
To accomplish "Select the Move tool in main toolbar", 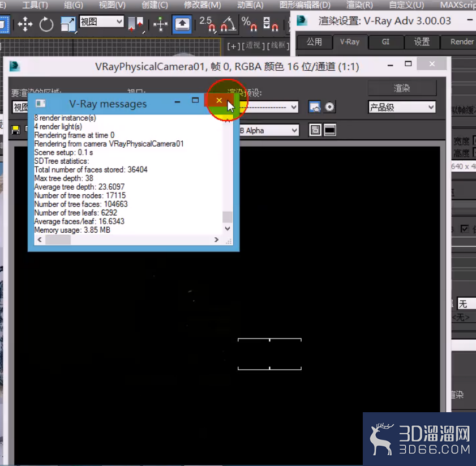I will click(25, 24).
